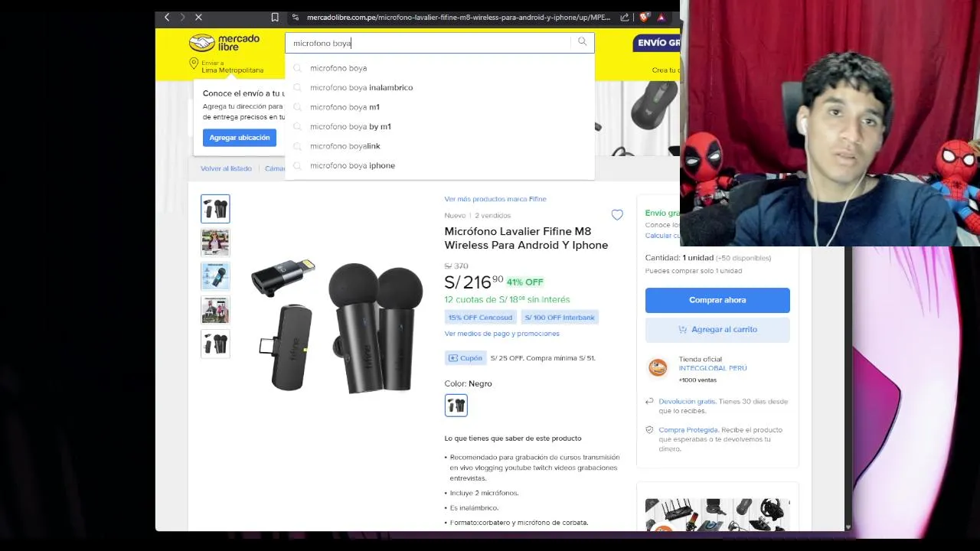The image size is (980, 551).
Task: Open 'Ver más productos marca Fifine' link
Action: coord(495,199)
